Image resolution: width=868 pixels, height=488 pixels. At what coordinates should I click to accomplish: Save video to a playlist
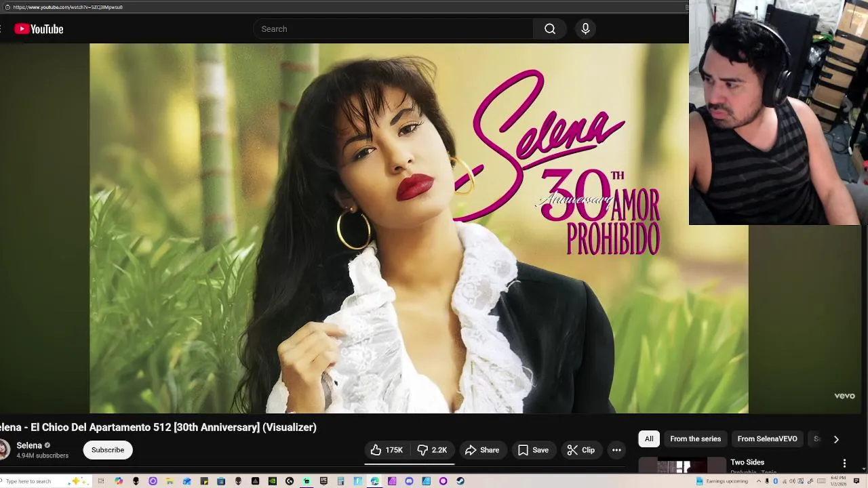[533, 450]
